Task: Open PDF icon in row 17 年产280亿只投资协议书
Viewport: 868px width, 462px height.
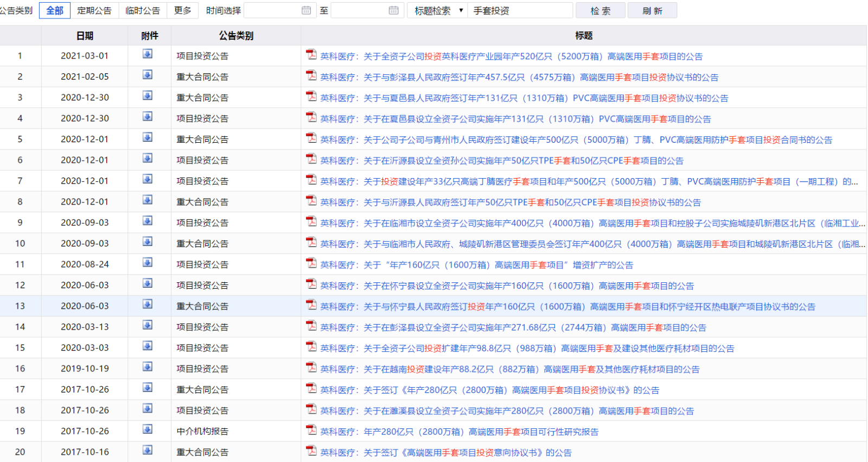Action: click(311, 388)
